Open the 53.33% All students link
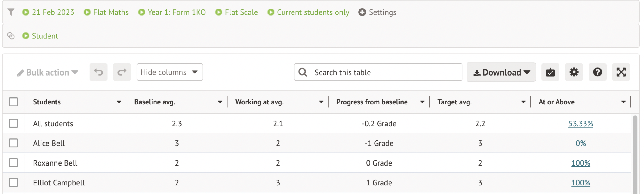Image resolution: width=644 pixels, height=194 pixels. (580, 124)
